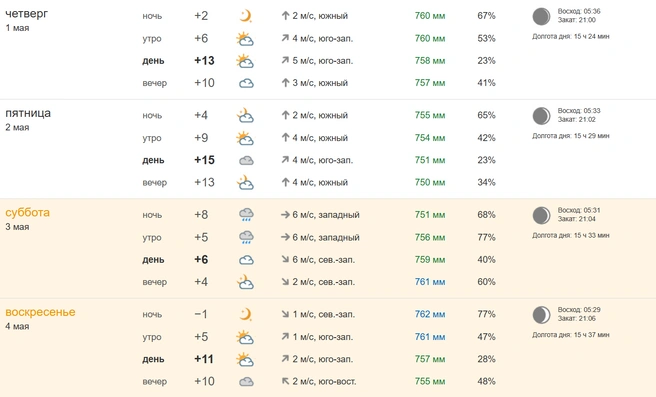Select the «пятница» day label
656x397 pixels.
point(28,113)
